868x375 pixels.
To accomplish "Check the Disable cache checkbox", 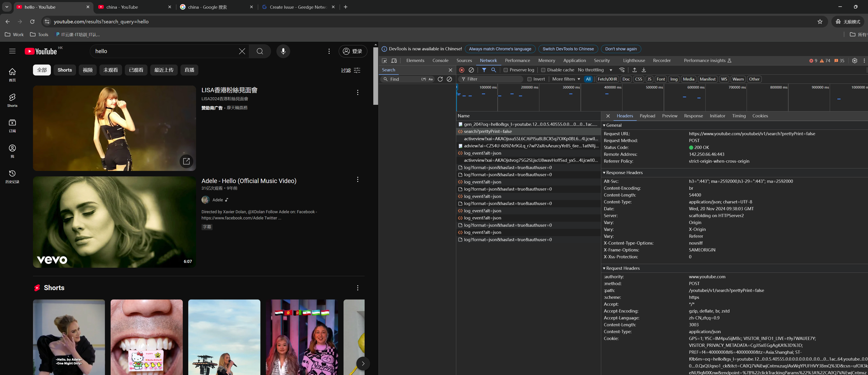I will (543, 70).
